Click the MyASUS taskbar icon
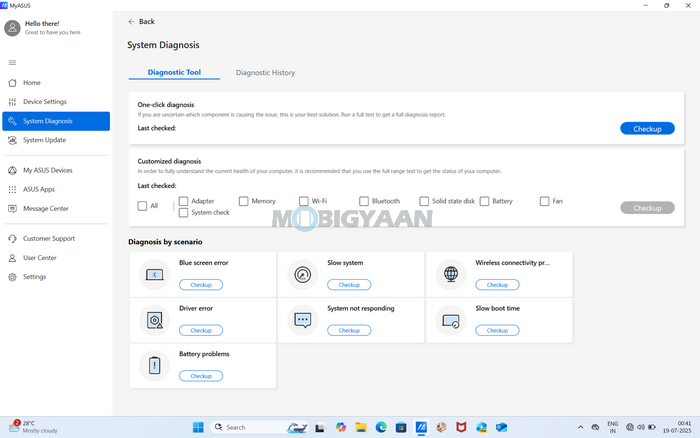 [421, 427]
